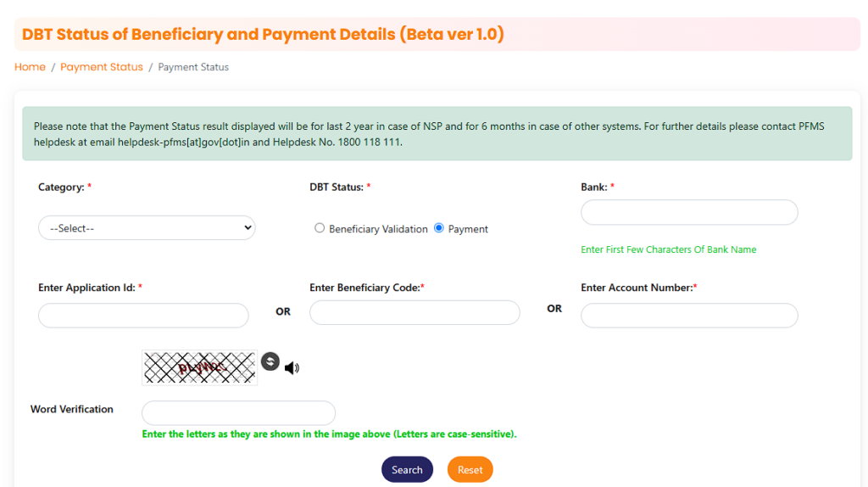Viewport: 868px width, 487px height.
Task: Focus the Beneficiary Code input field
Action: (x=415, y=312)
